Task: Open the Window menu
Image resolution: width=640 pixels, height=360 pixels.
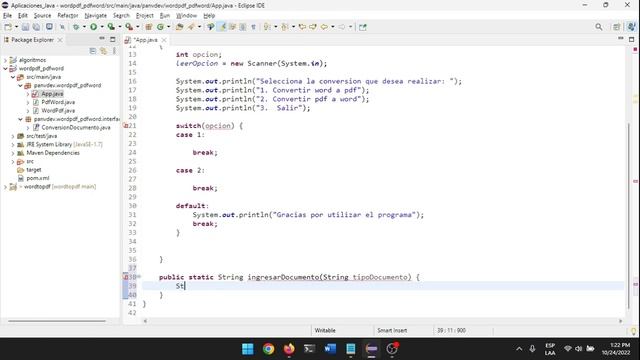Action: pos(186,16)
